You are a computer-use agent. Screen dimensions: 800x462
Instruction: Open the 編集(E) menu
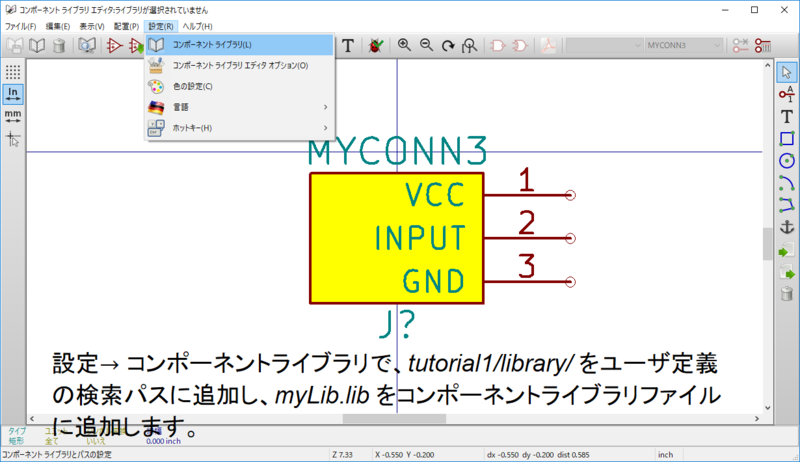(58, 26)
